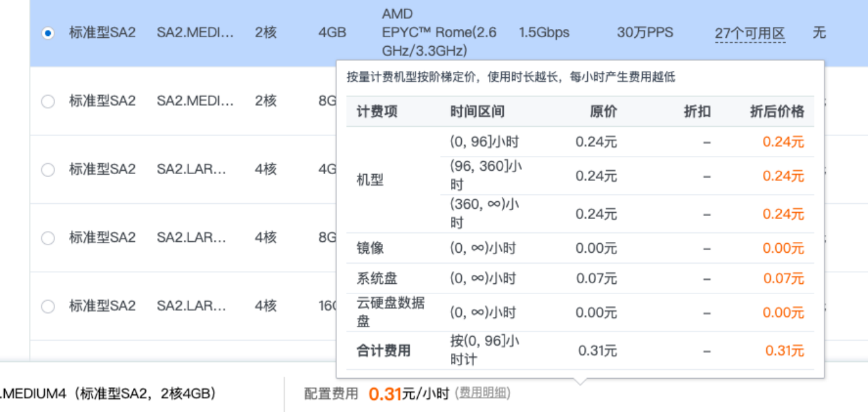Screen dimensions: 868x412
Task: Click the 折扣 column header
Action: [x=697, y=112]
